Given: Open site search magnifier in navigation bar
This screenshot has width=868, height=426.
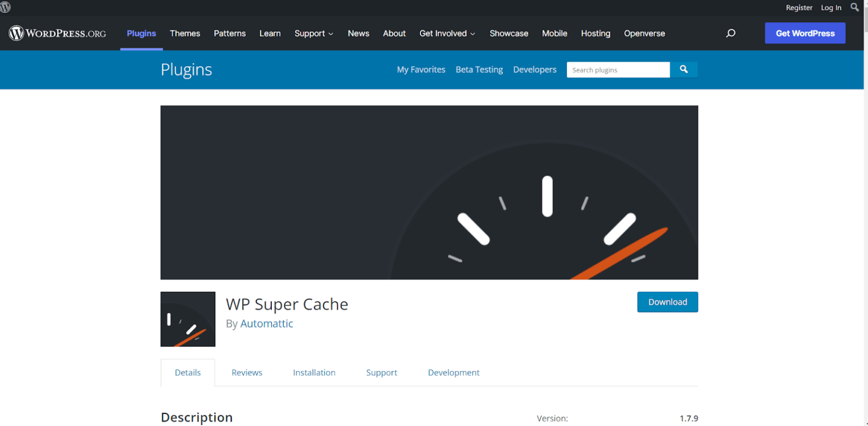Looking at the screenshot, I should 731,33.
